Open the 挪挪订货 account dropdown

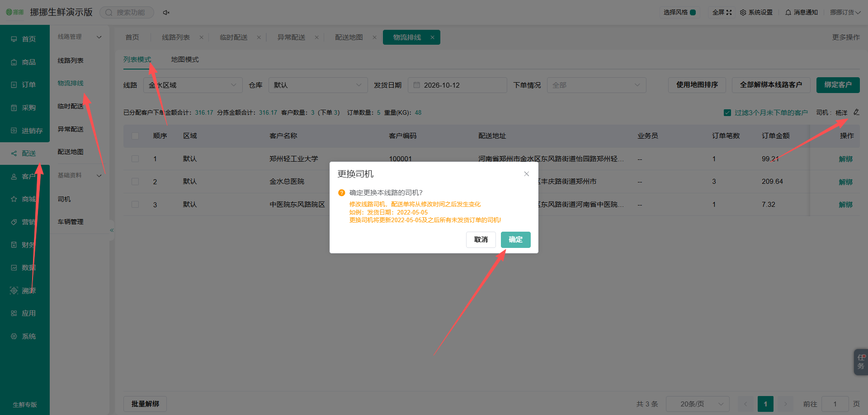tap(845, 13)
